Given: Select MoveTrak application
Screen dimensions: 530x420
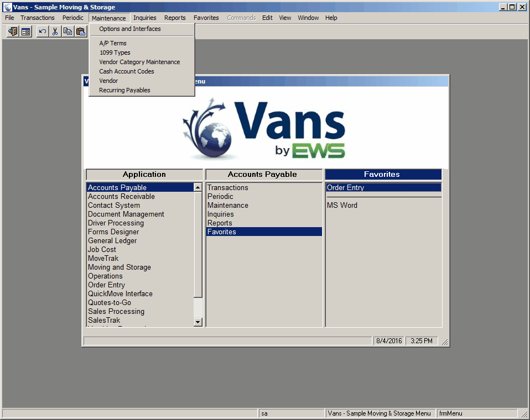Looking at the screenshot, I should click(x=141, y=258).
